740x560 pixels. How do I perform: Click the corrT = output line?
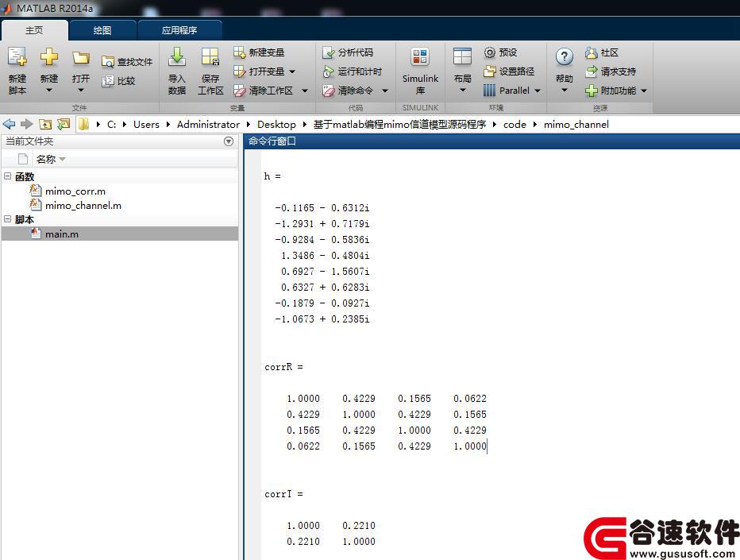click(x=283, y=494)
